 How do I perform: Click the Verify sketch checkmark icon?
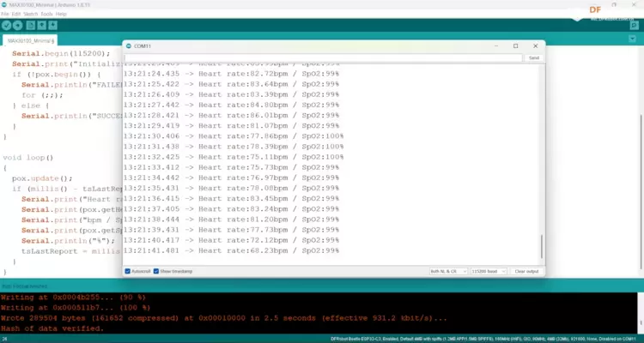tap(7, 26)
